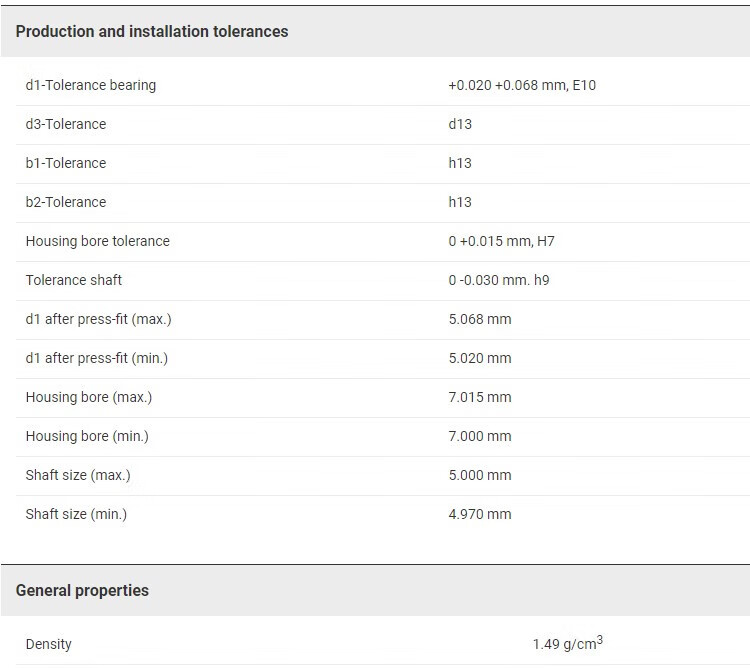Select the 1.49 g/cm³ density value
The image size is (750, 668).
coord(567,644)
